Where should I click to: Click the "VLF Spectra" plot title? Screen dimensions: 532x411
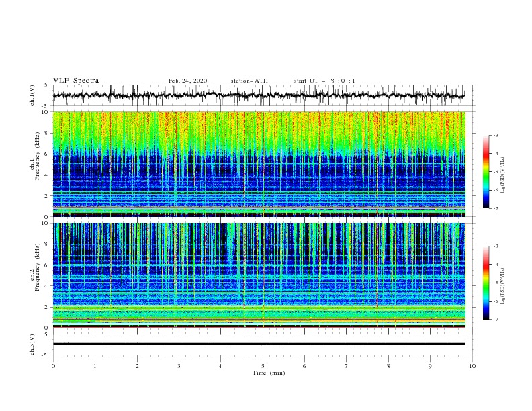click(x=76, y=81)
